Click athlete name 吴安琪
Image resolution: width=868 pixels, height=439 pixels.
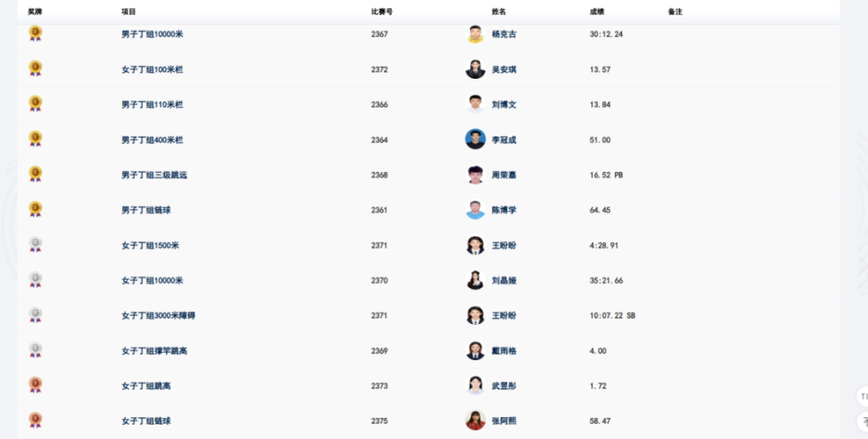tap(505, 70)
